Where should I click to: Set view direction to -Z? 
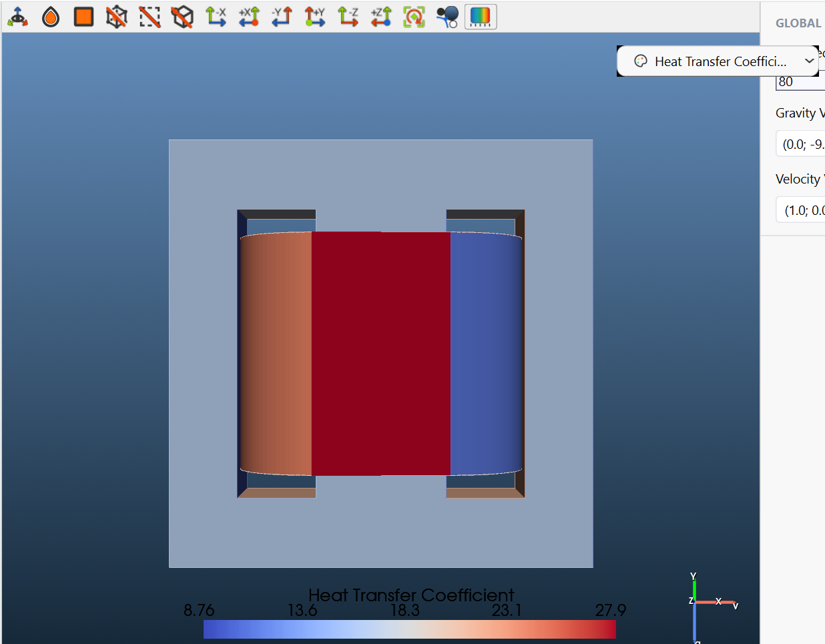[x=348, y=17]
